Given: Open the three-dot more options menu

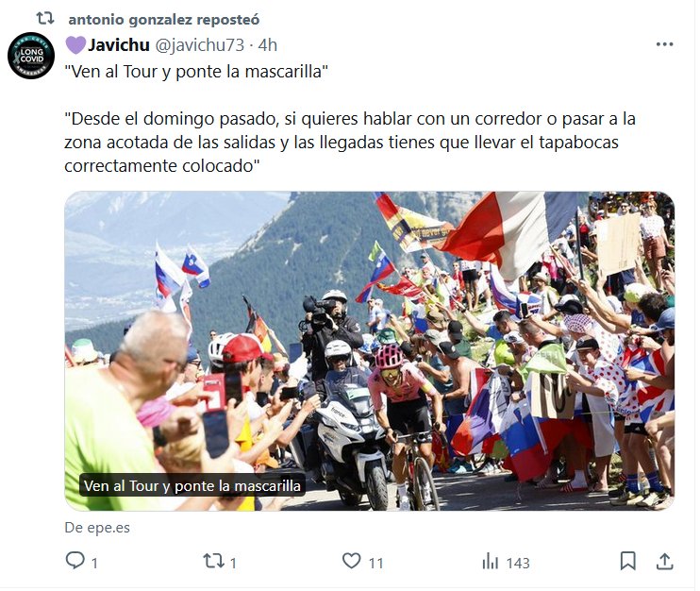Looking at the screenshot, I should (664, 44).
